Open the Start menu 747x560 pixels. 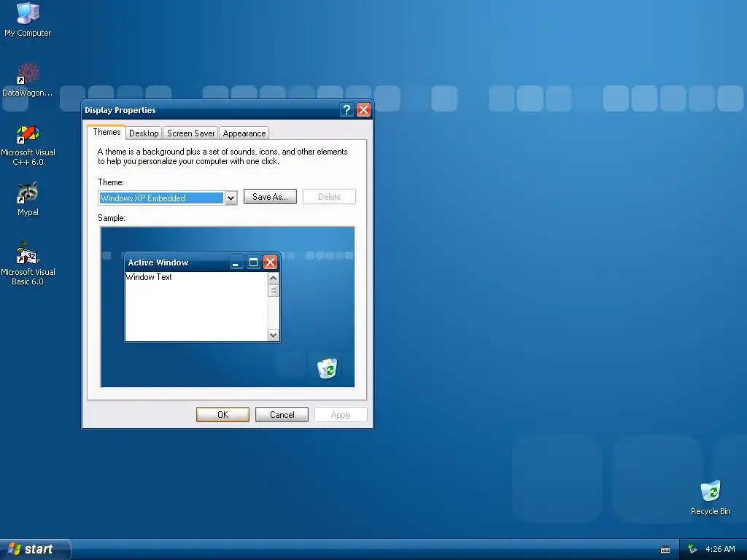click(35, 549)
